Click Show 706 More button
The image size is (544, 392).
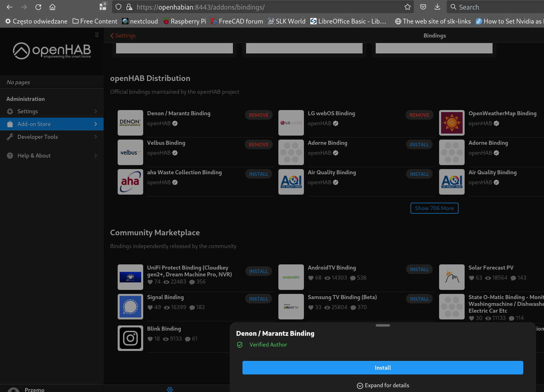(x=434, y=208)
